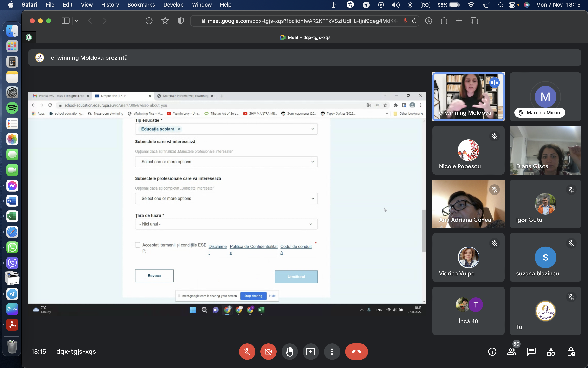Expand Subiectele profesionale dropdown
The width and height of the screenshot is (588, 368).
click(226, 198)
